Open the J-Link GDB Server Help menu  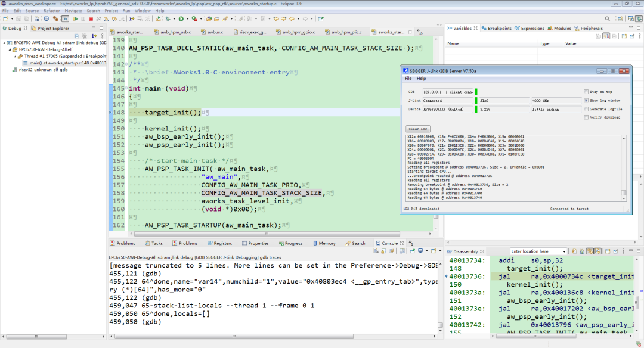point(421,78)
